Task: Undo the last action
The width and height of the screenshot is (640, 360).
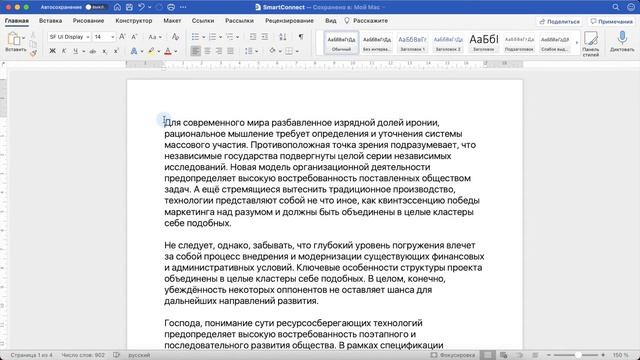Action: point(141,7)
